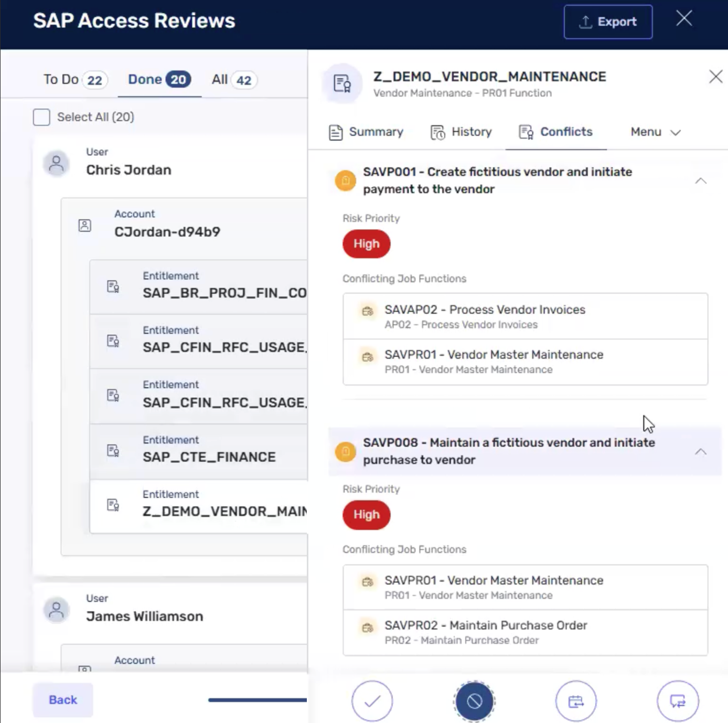728x723 pixels.
Task: Open the Conflicts tab
Action: click(x=556, y=132)
